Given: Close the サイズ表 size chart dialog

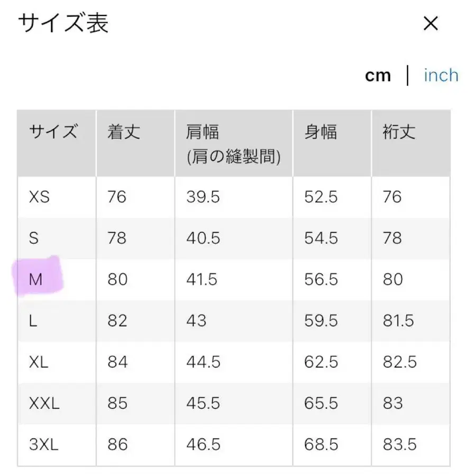Looking at the screenshot, I should 431,24.
